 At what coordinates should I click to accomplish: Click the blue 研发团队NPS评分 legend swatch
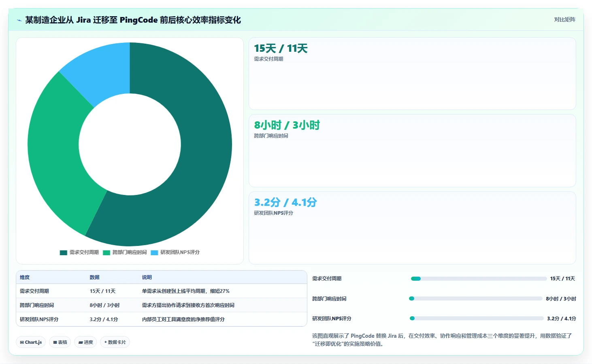(154, 253)
